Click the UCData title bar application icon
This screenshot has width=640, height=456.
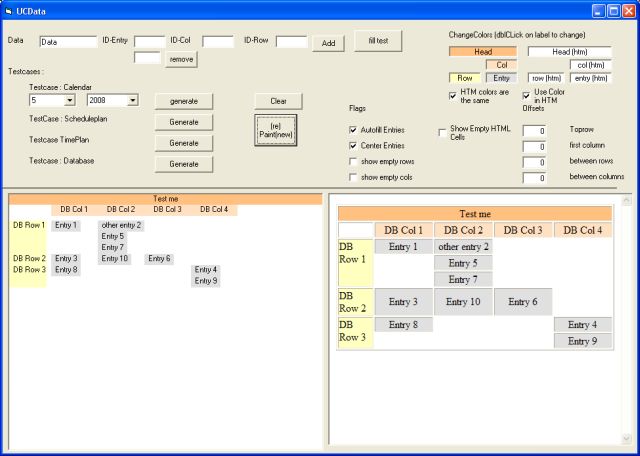(9, 10)
